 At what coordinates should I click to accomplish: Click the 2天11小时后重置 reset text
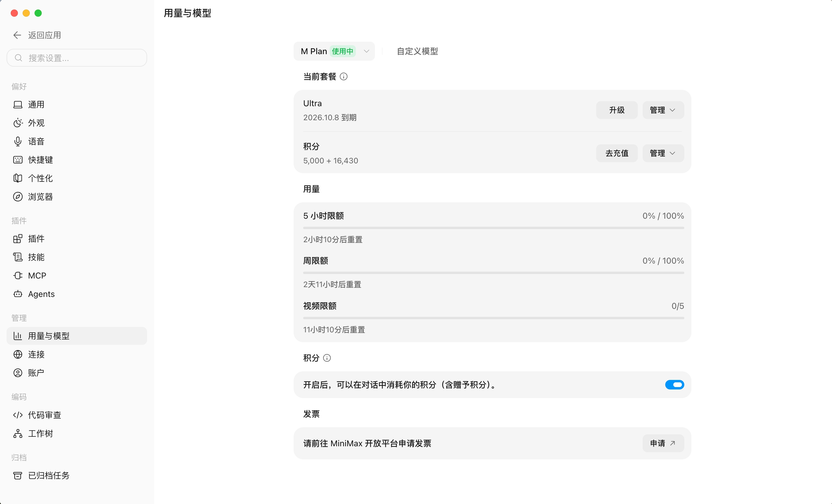pyautogui.click(x=332, y=284)
